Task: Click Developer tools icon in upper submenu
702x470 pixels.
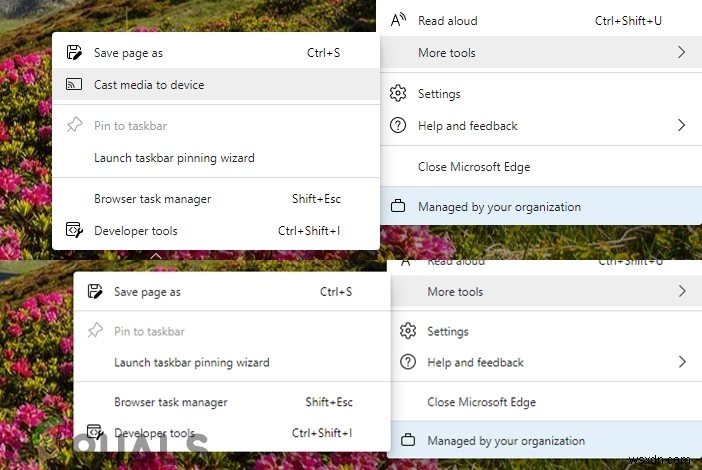Action: (74, 230)
